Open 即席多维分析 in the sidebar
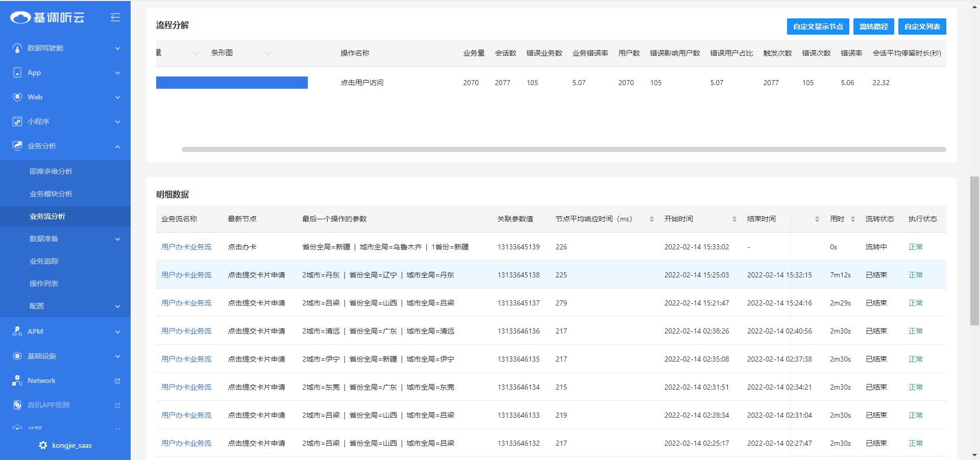This screenshot has height=460, width=980. (x=51, y=171)
